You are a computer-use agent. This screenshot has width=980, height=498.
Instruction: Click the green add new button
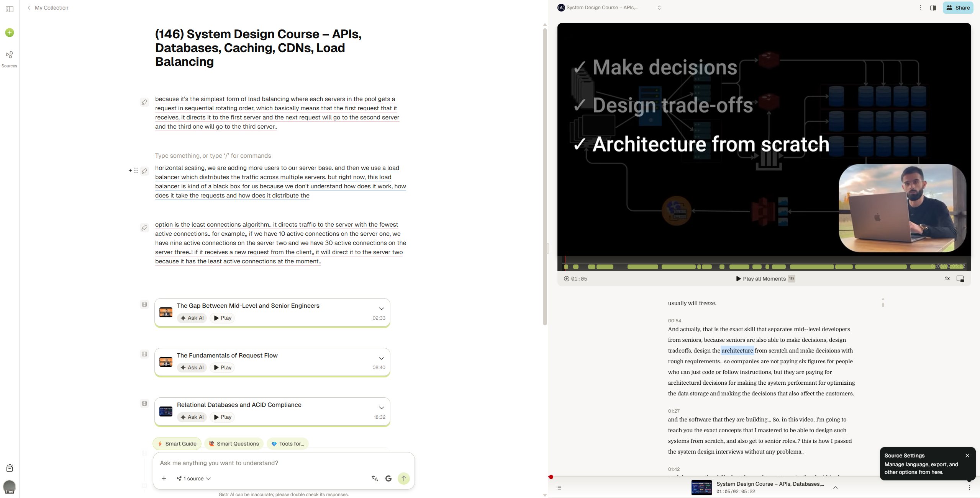click(x=10, y=33)
